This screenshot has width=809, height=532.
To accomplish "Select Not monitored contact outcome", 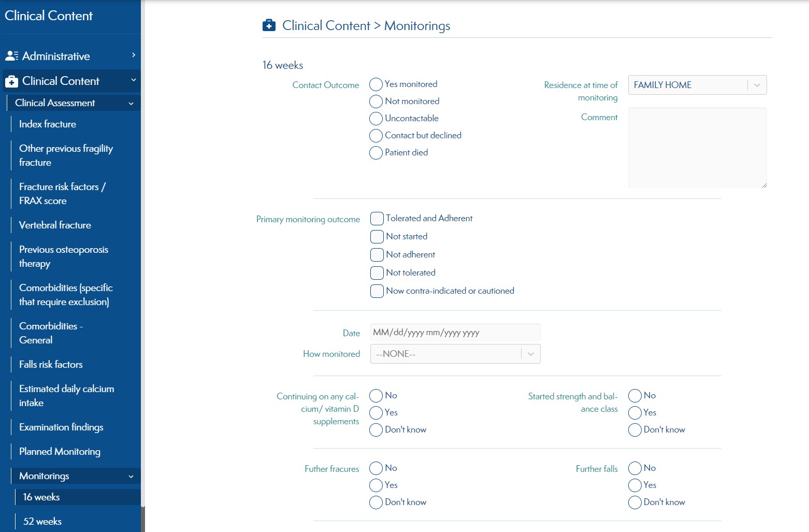I will pos(376,102).
